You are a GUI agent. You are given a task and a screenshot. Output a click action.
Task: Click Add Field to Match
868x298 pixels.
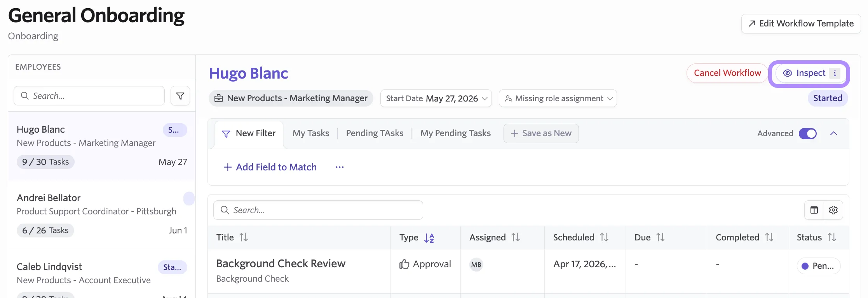[x=270, y=167]
